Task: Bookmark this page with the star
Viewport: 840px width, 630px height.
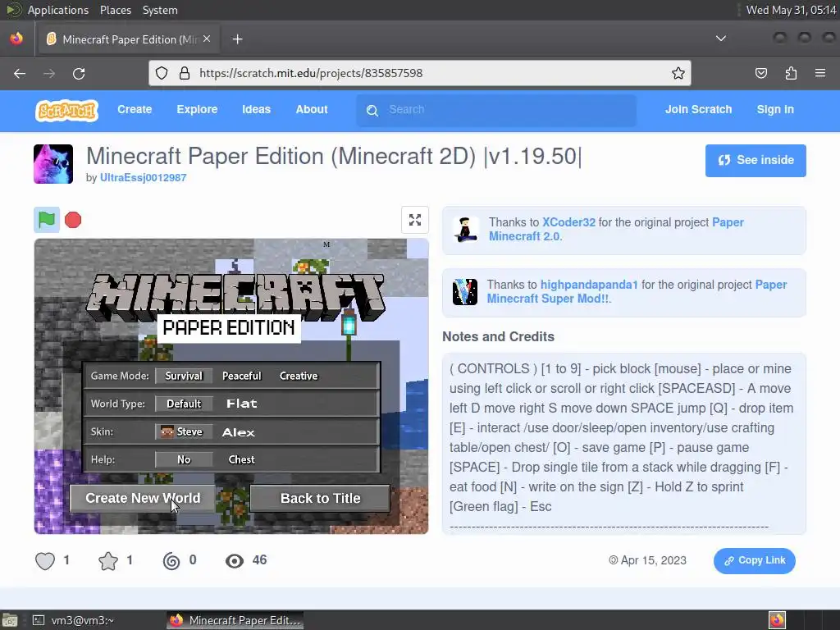Action: click(x=678, y=73)
